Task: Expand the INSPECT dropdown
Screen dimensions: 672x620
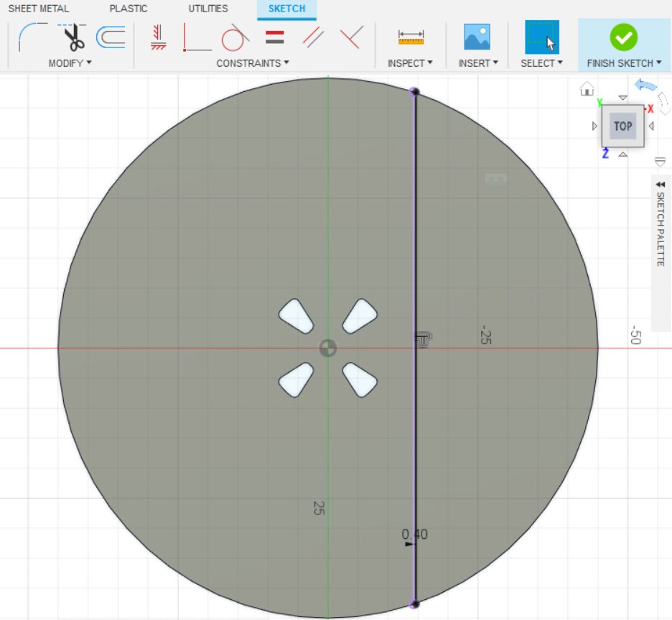Action: 410,63
